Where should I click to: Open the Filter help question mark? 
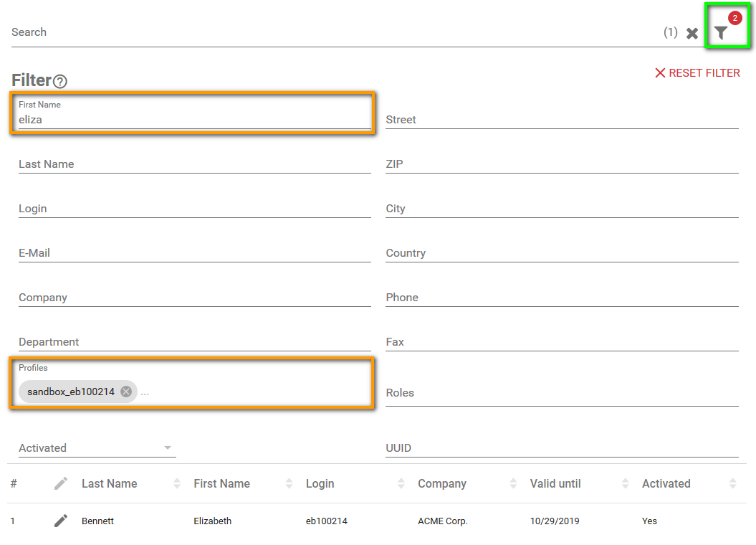[60, 82]
